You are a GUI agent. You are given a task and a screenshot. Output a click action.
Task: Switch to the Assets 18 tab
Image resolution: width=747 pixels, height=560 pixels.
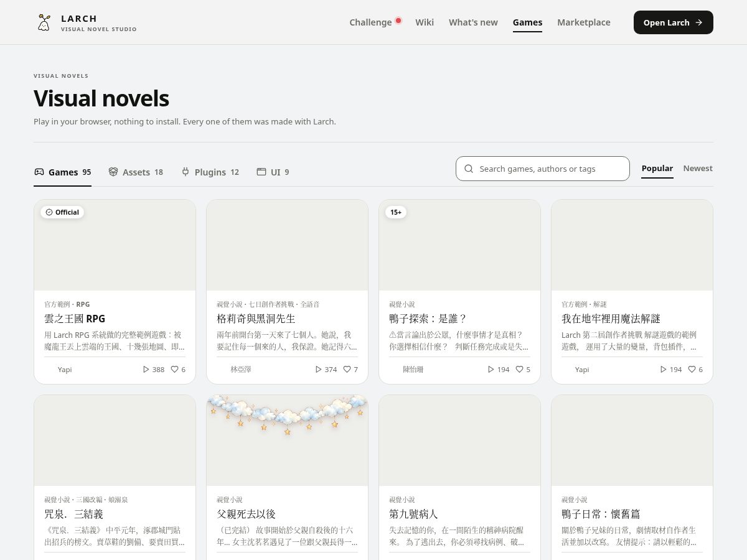point(136,172)
